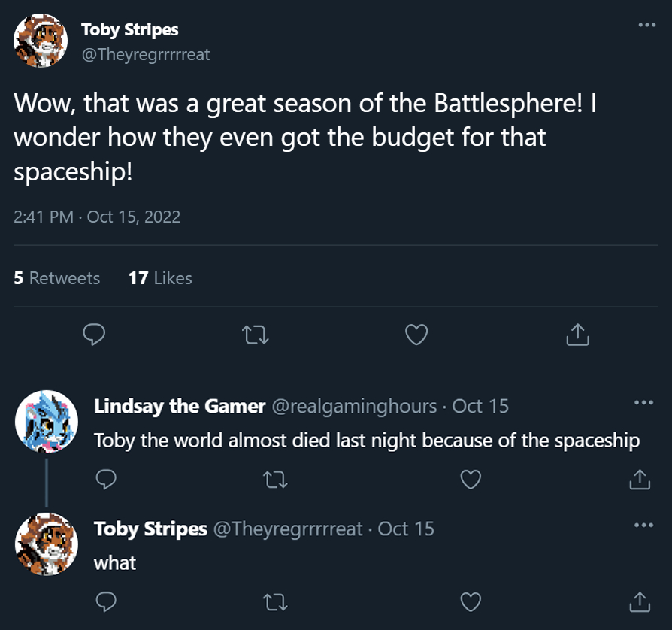Image resolution: width=672 pixels, height=630 pixels.
Task: Open more options on "what" reply
Action: click(x=643, y=525)
